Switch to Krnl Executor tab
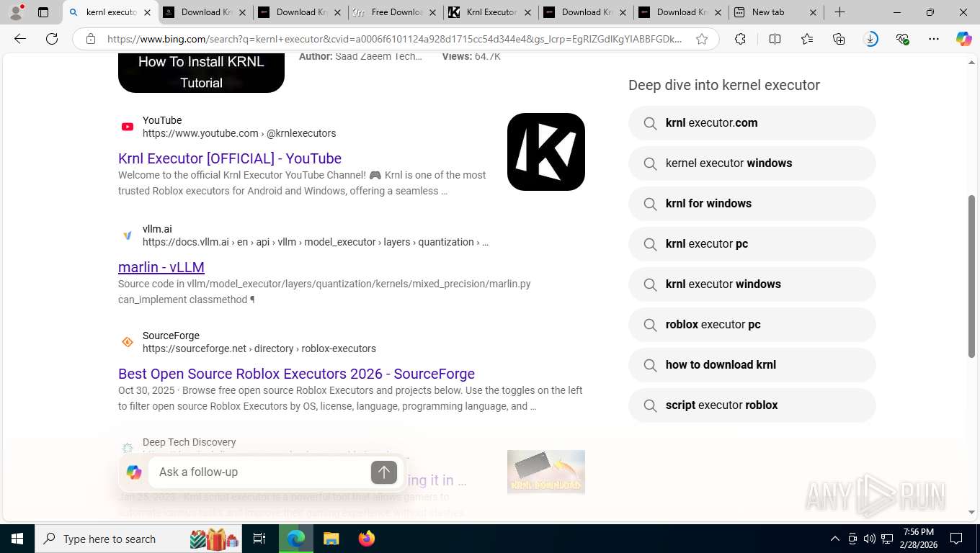980x553 pixels. pyautogui.click(x=491, y=12)
